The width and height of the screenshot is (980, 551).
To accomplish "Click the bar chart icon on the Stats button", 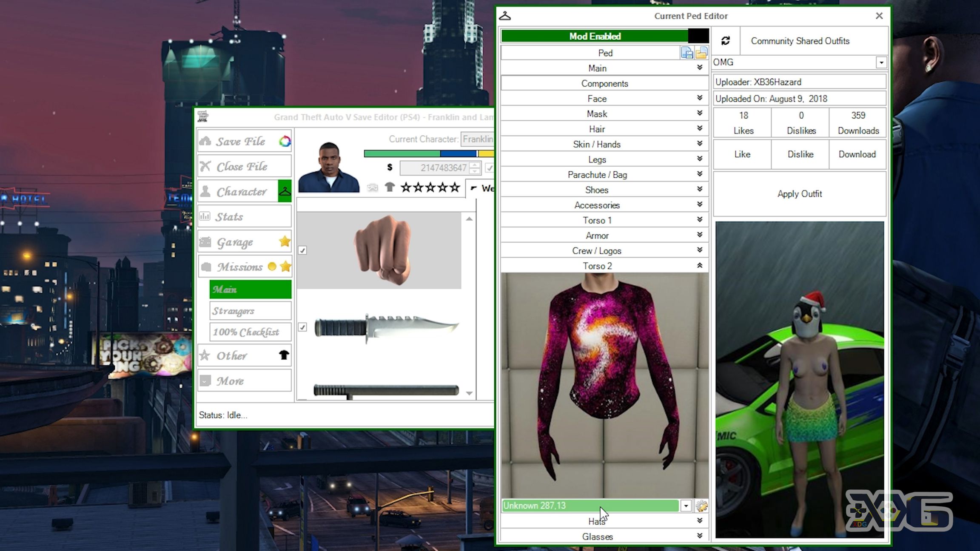I will point(205,216).
